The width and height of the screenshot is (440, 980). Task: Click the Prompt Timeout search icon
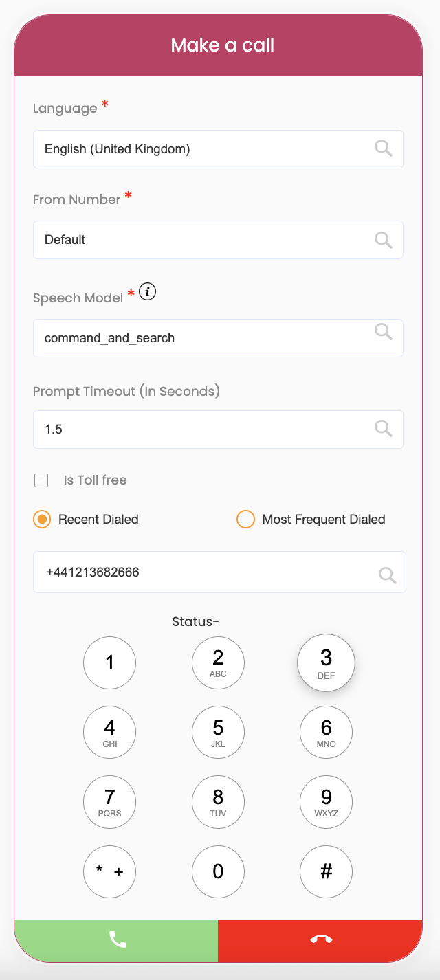(x=383, y=428)
